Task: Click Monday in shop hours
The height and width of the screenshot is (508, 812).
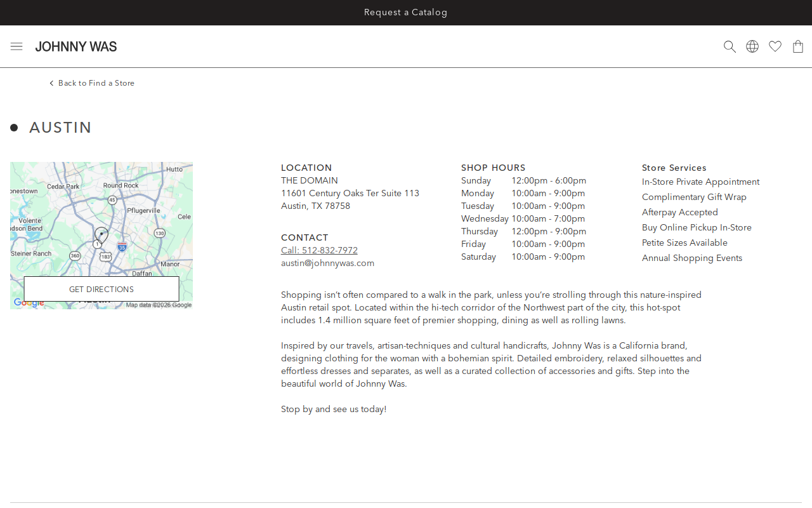Action: tap(478, 194)
